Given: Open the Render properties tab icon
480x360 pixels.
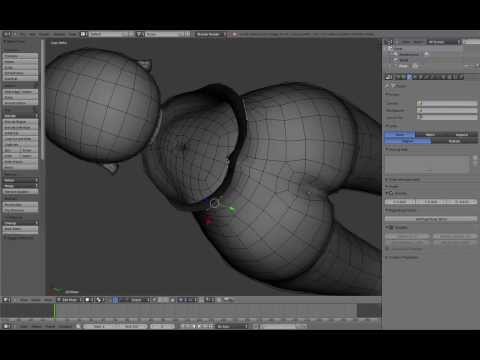Looking at the screenshot, I should [389, 77].
